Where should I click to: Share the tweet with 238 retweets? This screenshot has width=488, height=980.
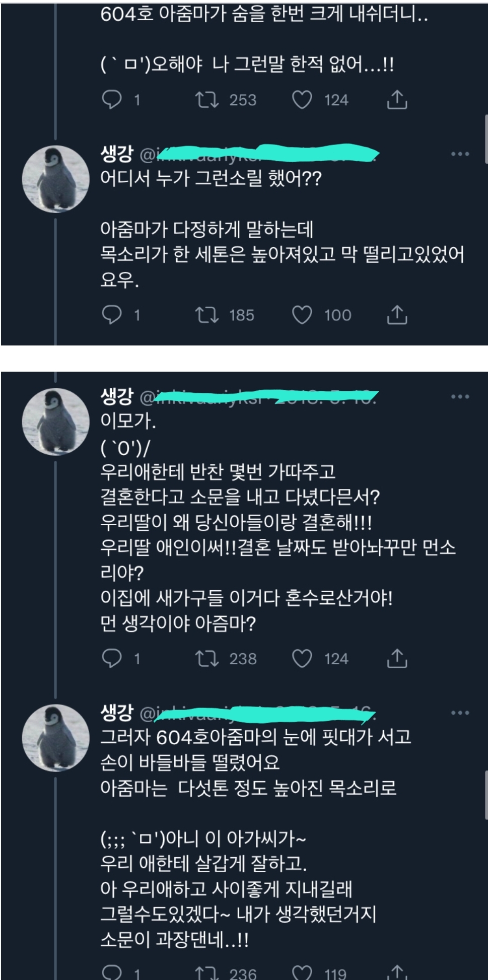click(397, 658)
